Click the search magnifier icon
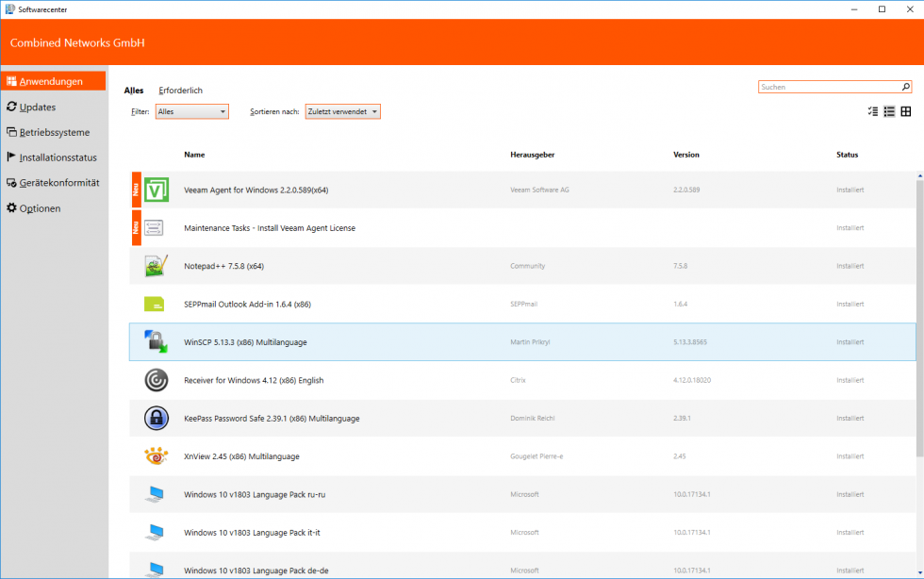This screenshot has width=924, height=579. pyautogui.click(x=906, y=87)
